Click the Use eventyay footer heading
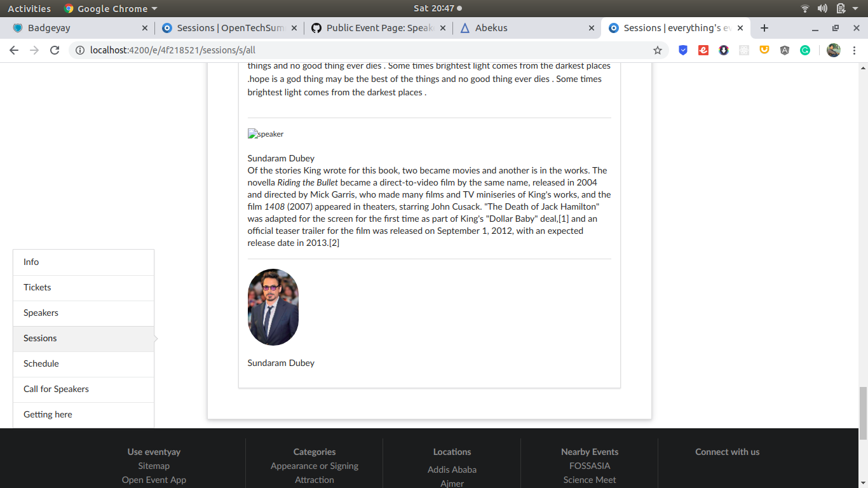This screenshot has width=868, height=488. point(154,452)
